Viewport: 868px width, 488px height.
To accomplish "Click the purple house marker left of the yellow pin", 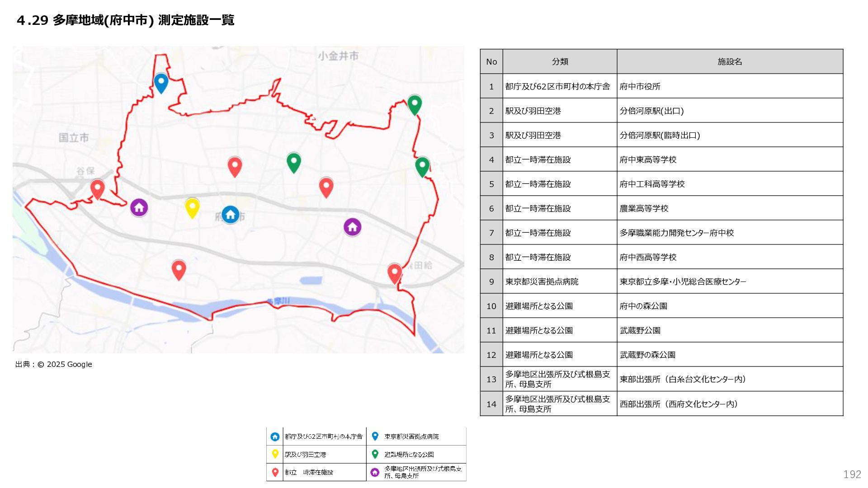I will click(139, 208).
